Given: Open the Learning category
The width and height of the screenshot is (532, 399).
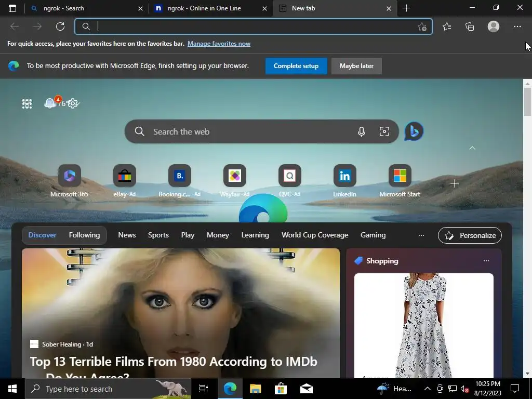Looking at the screenshot, I should pos(255,235).
